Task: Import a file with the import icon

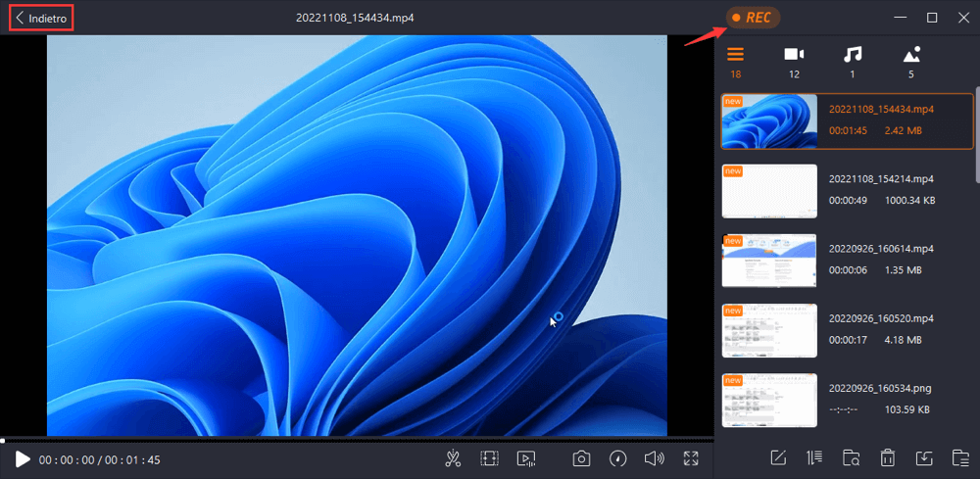Action: 924,457
